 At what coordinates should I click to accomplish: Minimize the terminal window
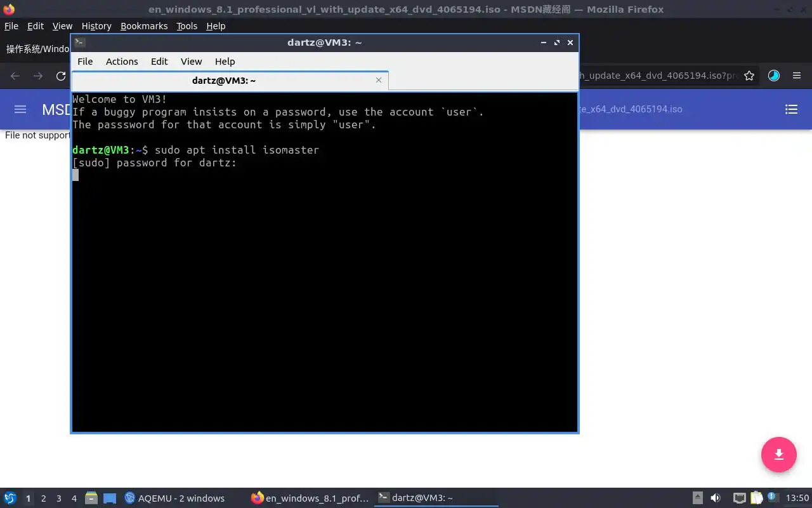(544, 43)
